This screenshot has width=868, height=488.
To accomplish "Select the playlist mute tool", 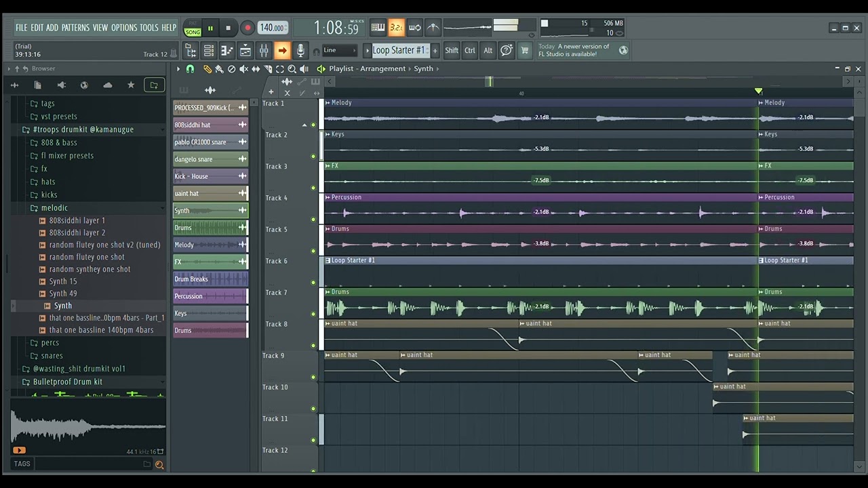I will click(243, 69).
